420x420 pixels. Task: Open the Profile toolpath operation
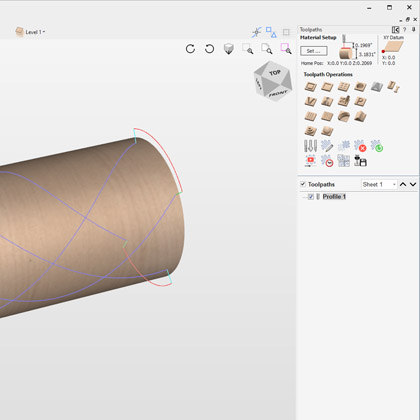coord(310,87)
